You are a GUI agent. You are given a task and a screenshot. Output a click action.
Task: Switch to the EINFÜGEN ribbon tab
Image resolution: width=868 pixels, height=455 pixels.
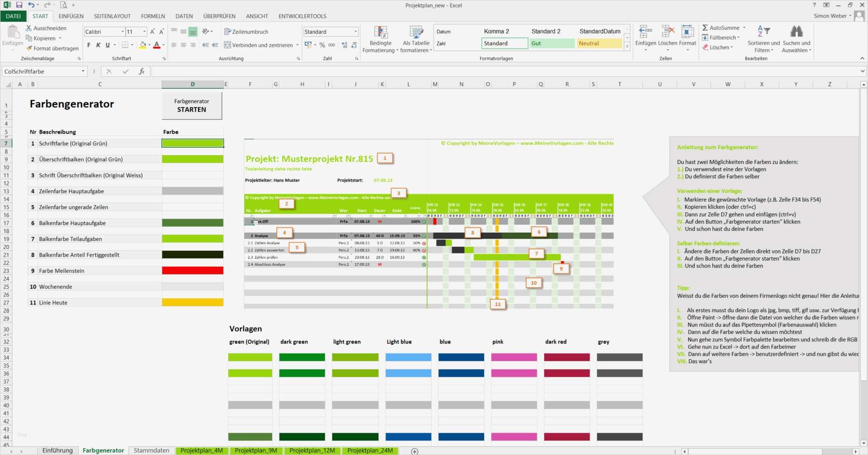tap(71, 16)
